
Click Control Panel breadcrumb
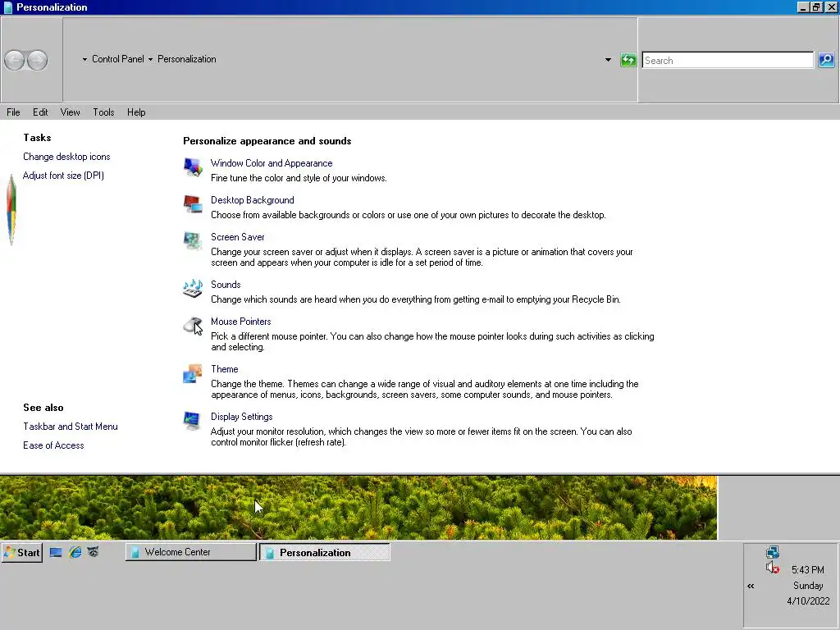click(x=118, y=59)
